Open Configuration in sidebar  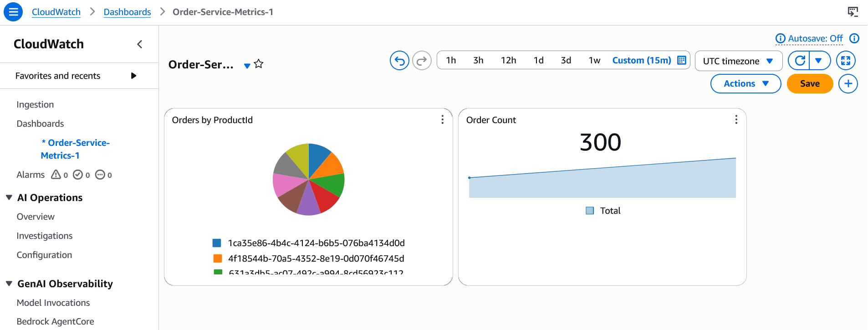pos(44,255)
